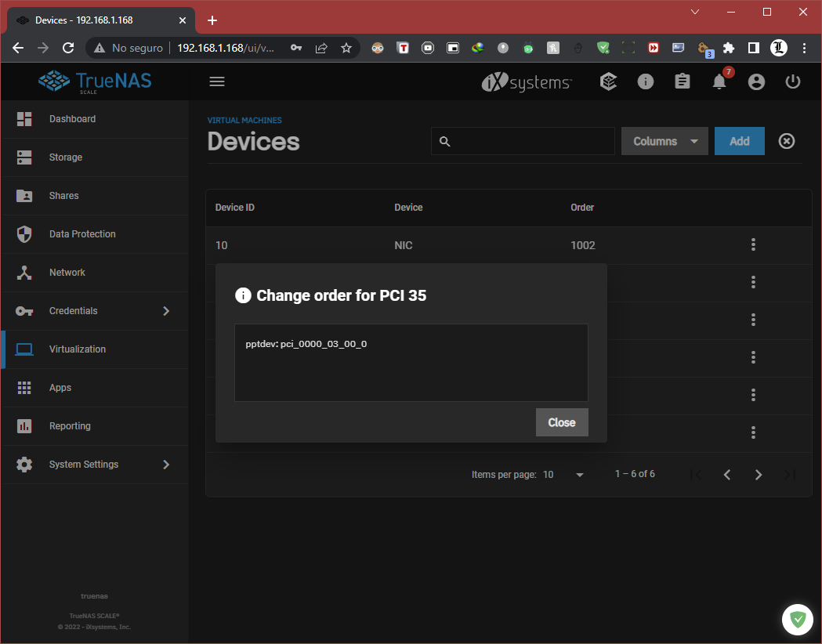
Task: Open the TrueCommand status icon
Action: pos(608,81)
